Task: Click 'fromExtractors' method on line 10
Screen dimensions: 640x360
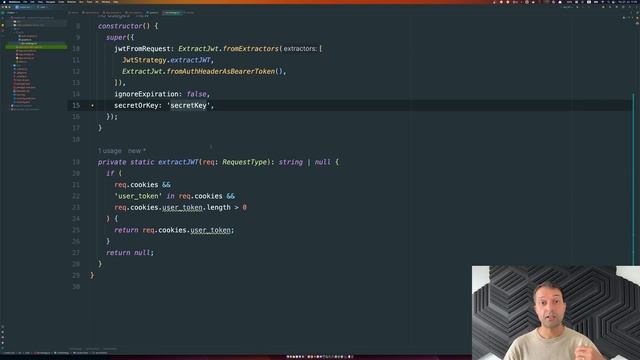Action: point(251,49)
